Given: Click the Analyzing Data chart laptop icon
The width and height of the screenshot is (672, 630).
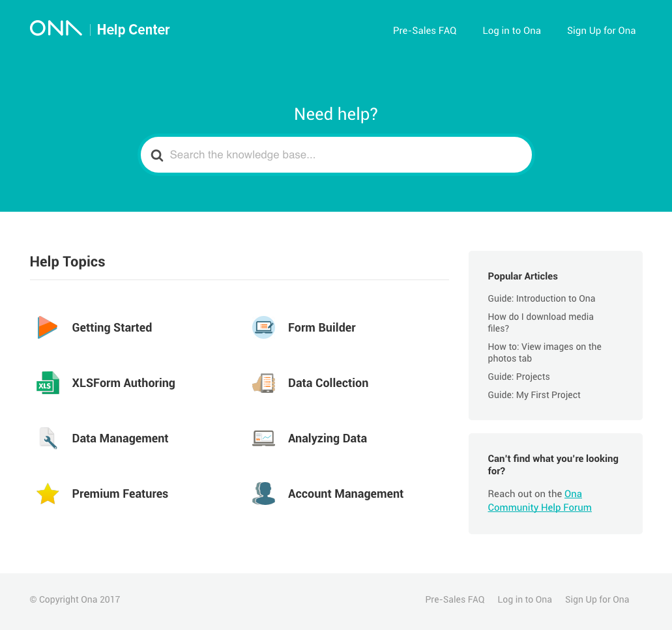Looking at the screenshot, I should 263,438.
